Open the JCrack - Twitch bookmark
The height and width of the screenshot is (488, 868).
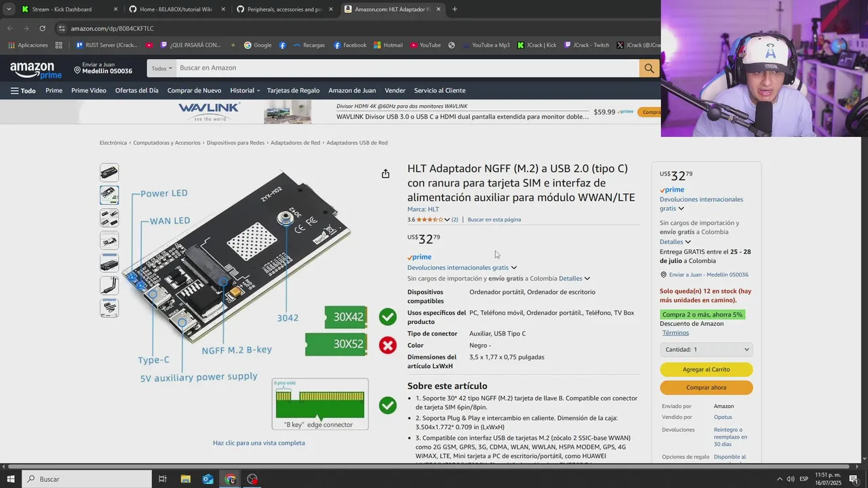click(x=586, y=45)
